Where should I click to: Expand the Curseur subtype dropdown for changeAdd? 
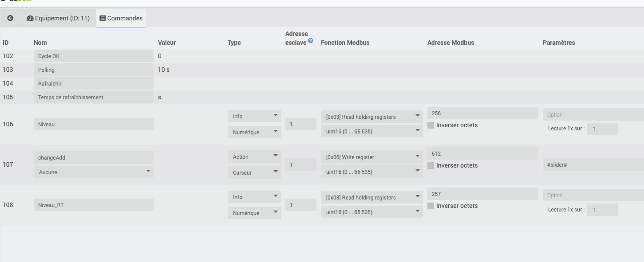[254, 172]
